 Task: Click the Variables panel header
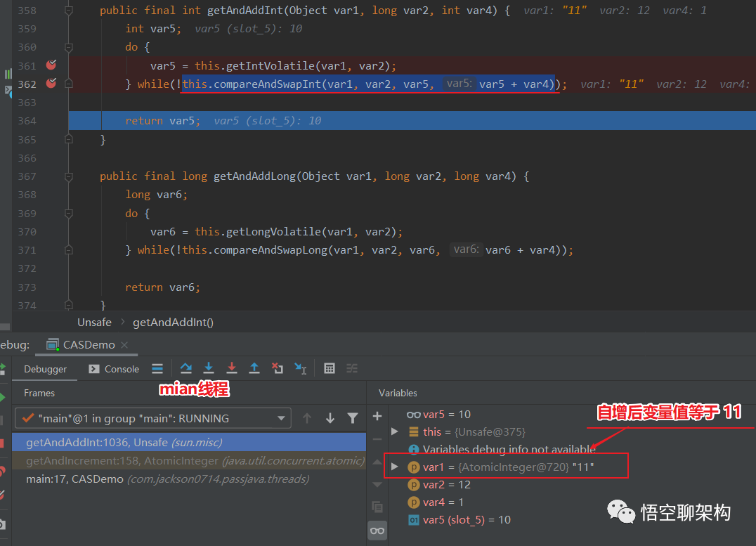[398, 393]
